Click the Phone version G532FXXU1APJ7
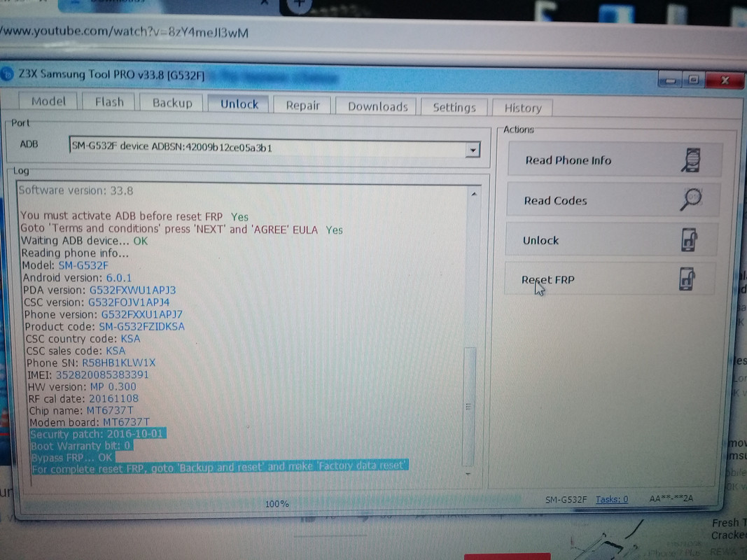 point(141,315)
